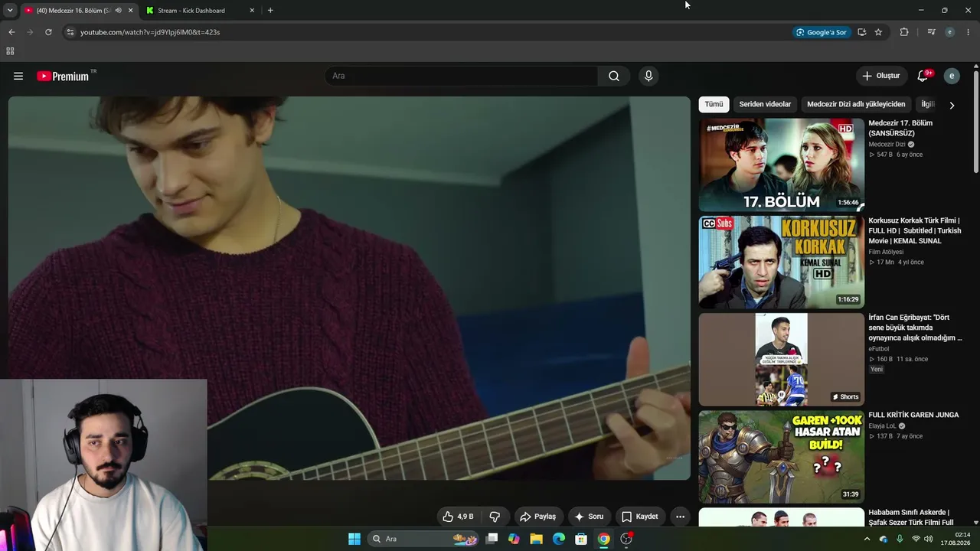980x551 pixels.
Task: Show more filter chips with right arrow
Action: (x=952, y=105)
